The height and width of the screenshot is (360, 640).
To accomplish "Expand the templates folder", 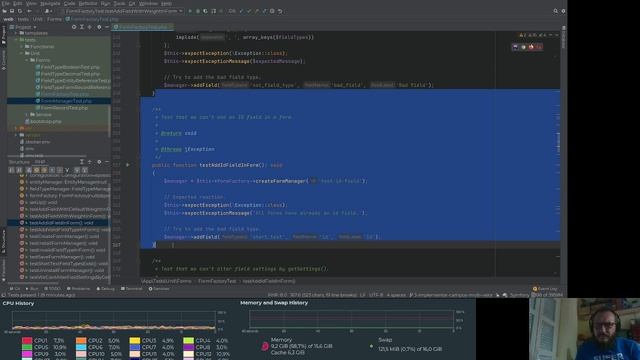I will 16,33.
